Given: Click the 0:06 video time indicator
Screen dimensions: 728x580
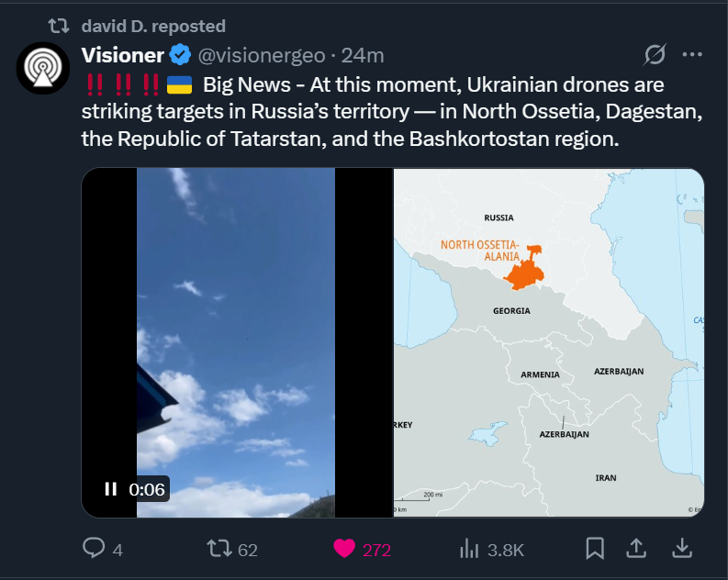Looking at the screenshot, I should [147, 489].
